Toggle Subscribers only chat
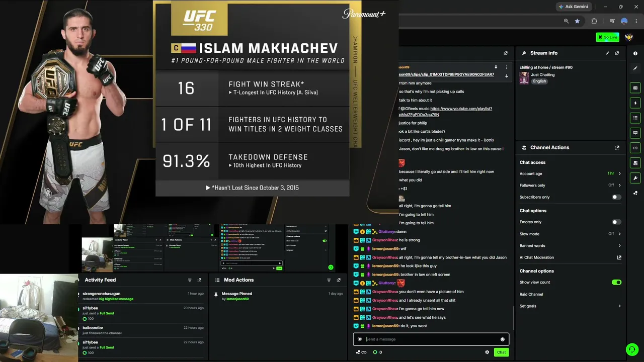Image resolution: width=644 pixels, height=362 pixels. tap(616, 197)
